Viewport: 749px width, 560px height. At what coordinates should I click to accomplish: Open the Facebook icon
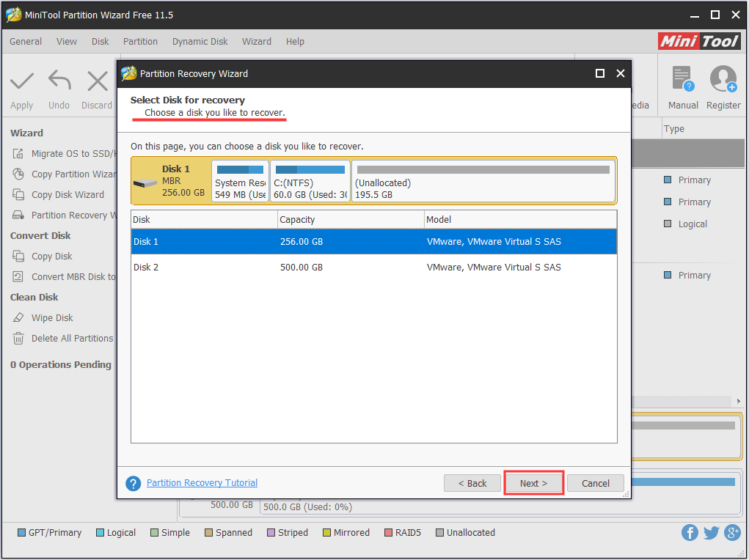(690, 532)
